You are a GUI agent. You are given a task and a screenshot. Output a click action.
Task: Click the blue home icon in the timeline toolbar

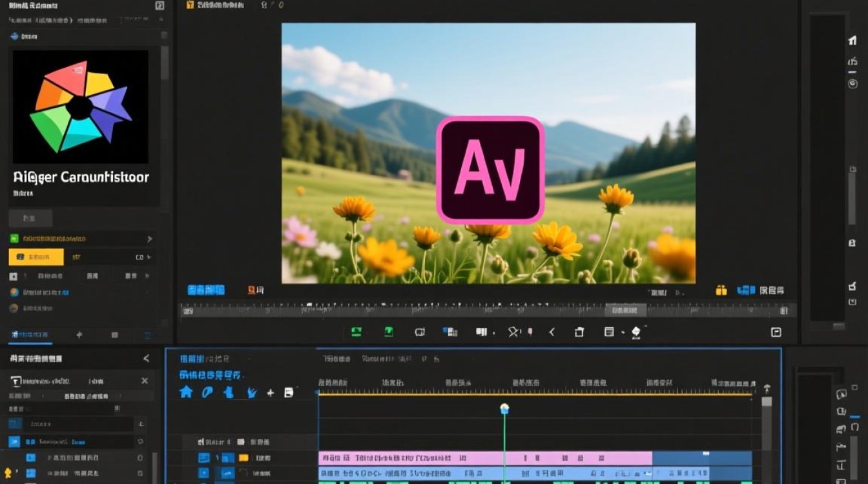(x=186, y=392)
